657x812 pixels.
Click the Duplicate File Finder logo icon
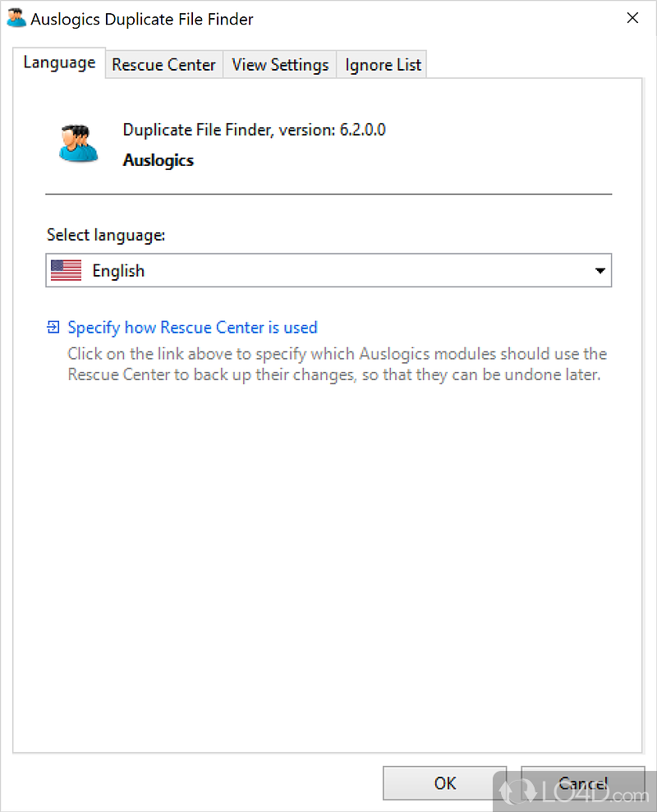tap(79, 143)
